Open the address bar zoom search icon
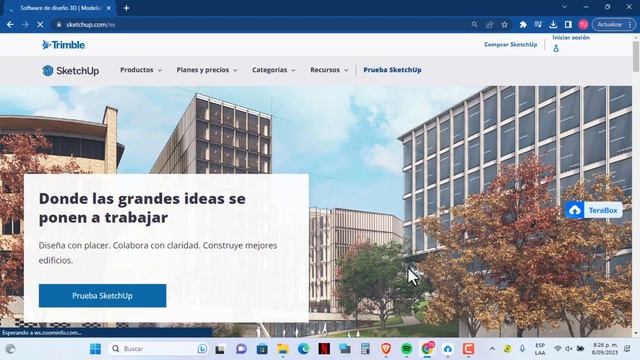The height and width of the screenshot is (360, 640). click(474, 24)
